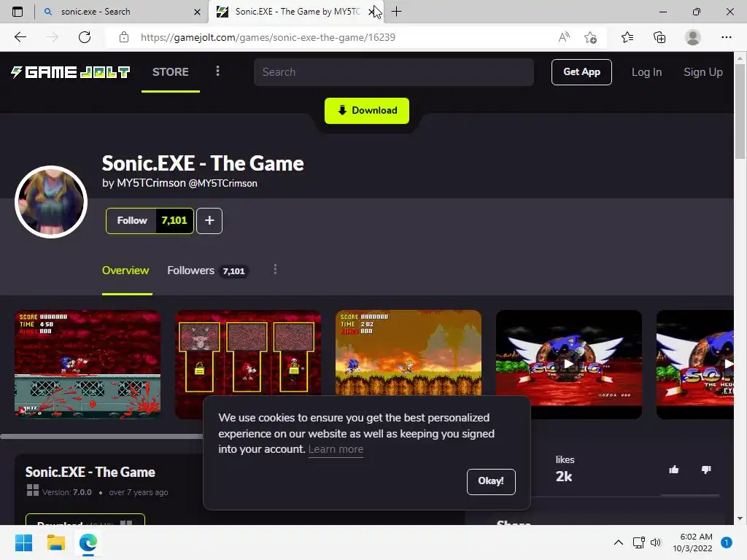Screen dimensions: 747x560
Task: Add this page to favorites
Action: (590, 37)
